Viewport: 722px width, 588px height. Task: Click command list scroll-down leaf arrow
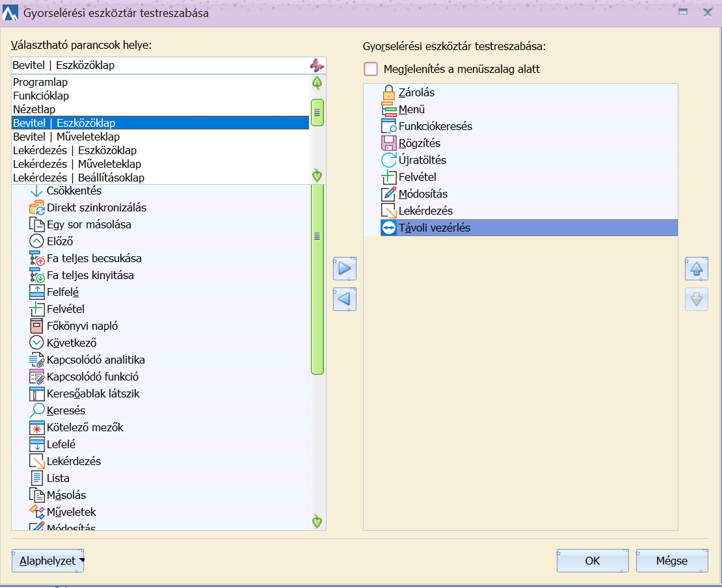click(317, 522)
